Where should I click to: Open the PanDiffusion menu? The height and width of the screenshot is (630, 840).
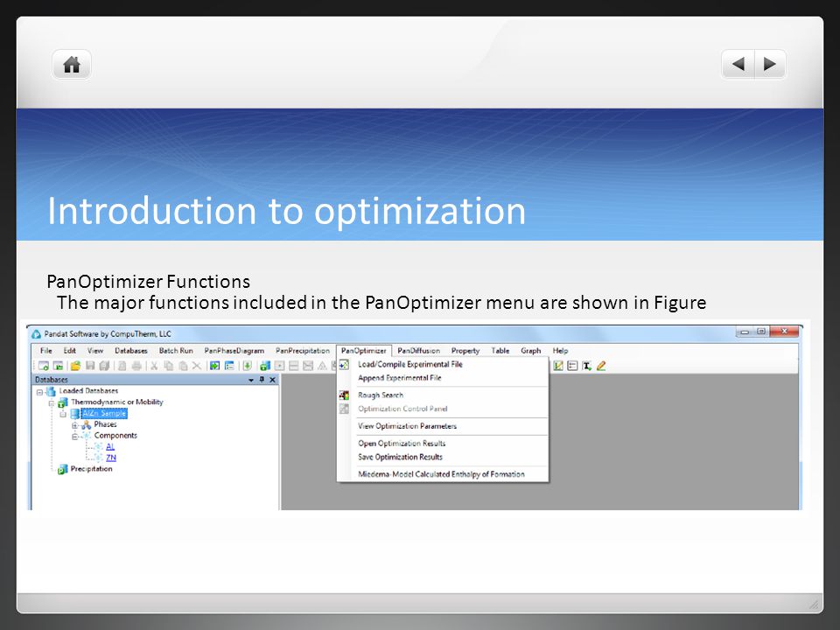pos(418,350)
